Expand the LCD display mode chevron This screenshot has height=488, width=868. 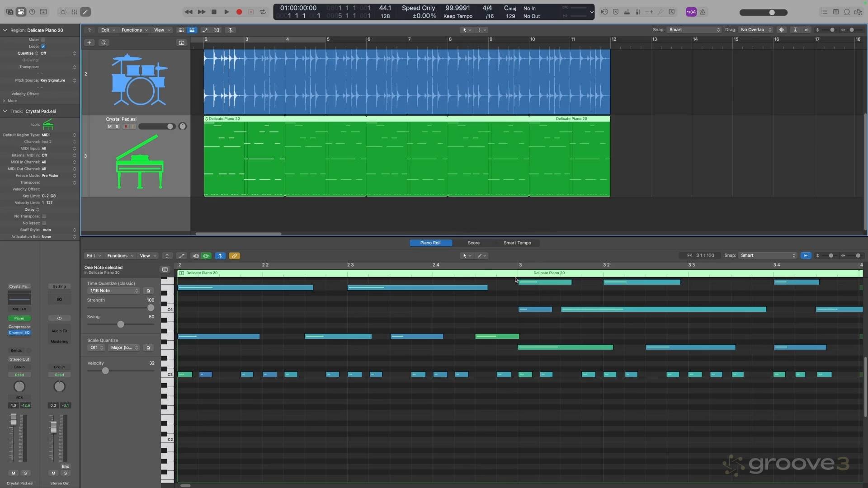591,12
